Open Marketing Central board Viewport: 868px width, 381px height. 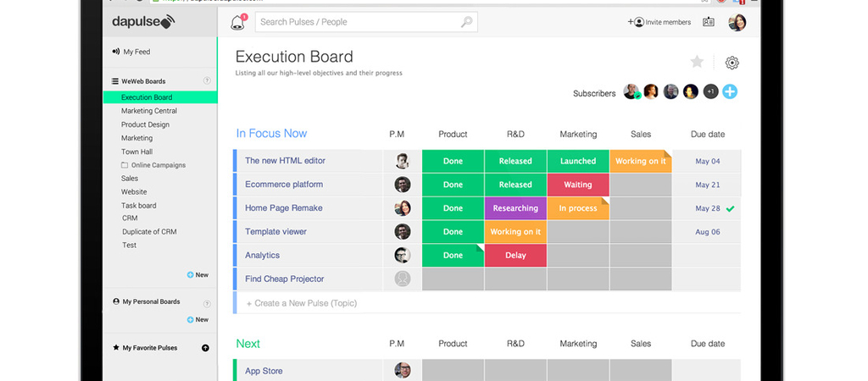(x=149, y=111)
